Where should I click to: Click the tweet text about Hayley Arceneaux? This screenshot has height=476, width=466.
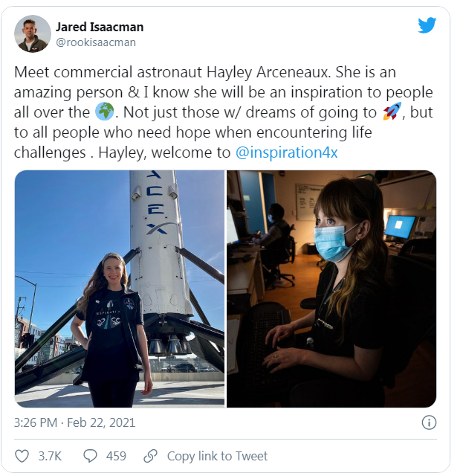coord(223,112)
